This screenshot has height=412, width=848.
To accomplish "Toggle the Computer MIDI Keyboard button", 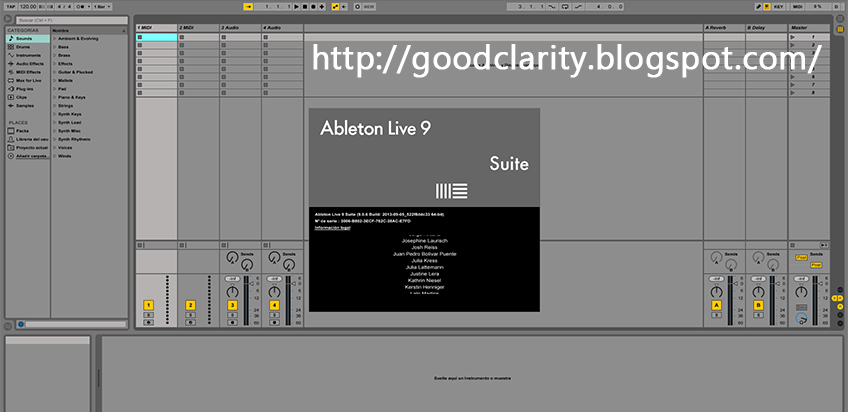I will [766, 6].
